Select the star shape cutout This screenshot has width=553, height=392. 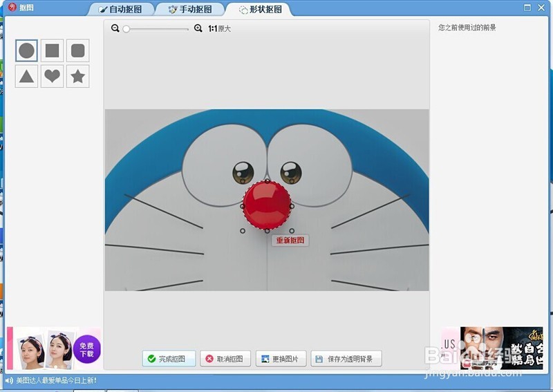[x=78, y=76]
